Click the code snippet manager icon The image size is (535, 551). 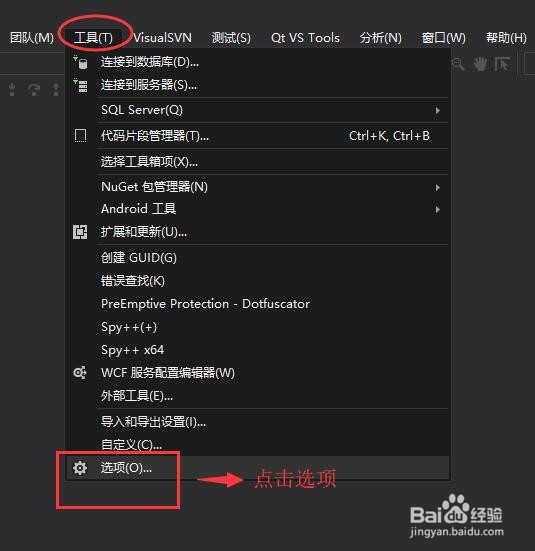click(80, 136)
